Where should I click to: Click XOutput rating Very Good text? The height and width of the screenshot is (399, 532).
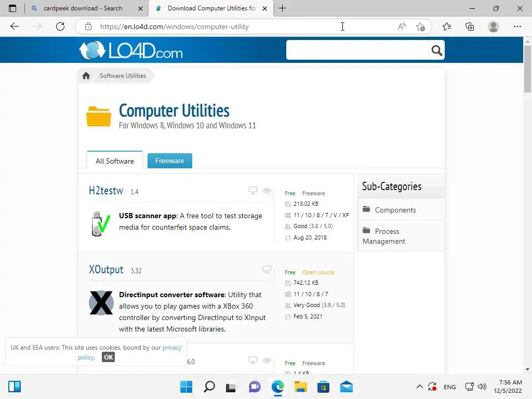tap(319, 305)
